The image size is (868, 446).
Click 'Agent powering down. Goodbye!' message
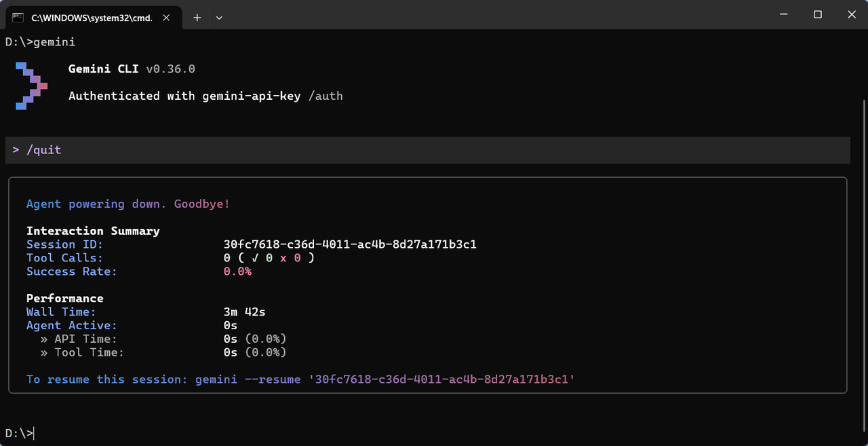(x=128, y=204)
